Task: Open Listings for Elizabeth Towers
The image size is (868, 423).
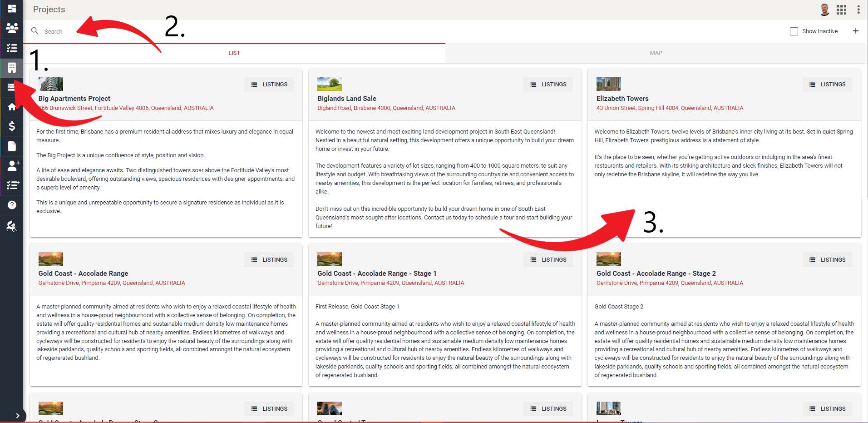Action: click(827, 85)
